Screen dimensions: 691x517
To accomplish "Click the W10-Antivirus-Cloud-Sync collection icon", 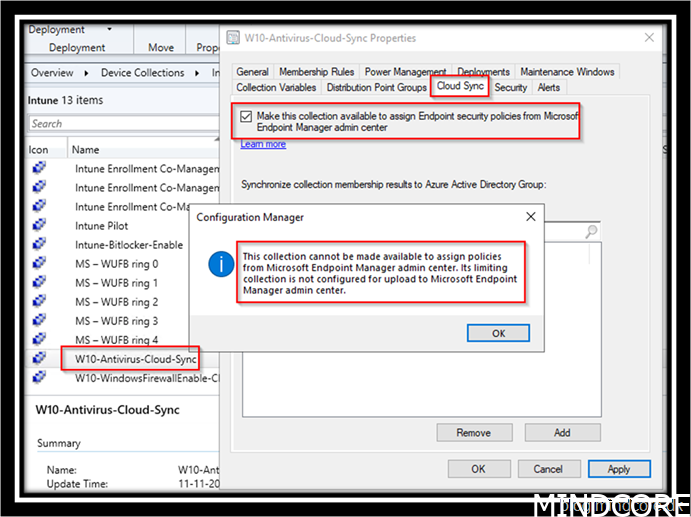I will pos(39,358).
